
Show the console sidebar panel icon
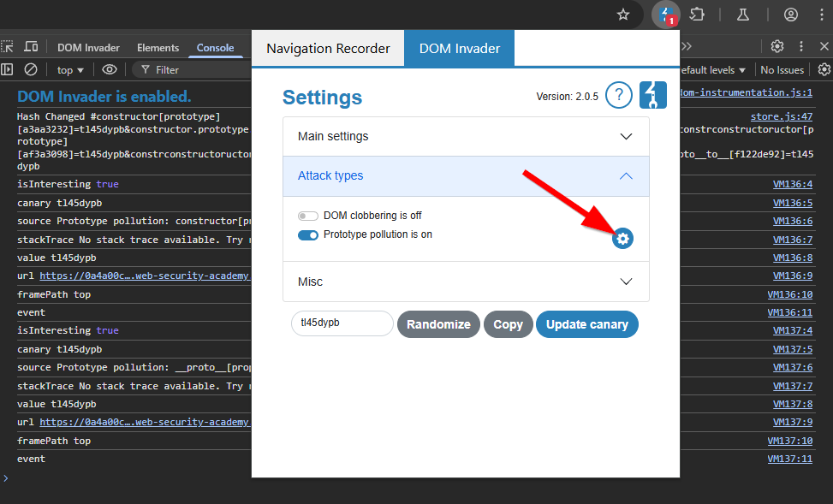click(7, 69)
